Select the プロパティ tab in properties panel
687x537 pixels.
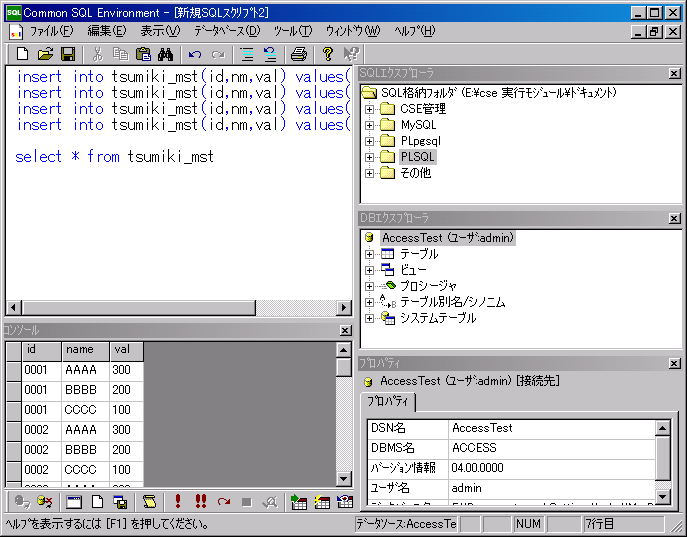pos(387,401)
